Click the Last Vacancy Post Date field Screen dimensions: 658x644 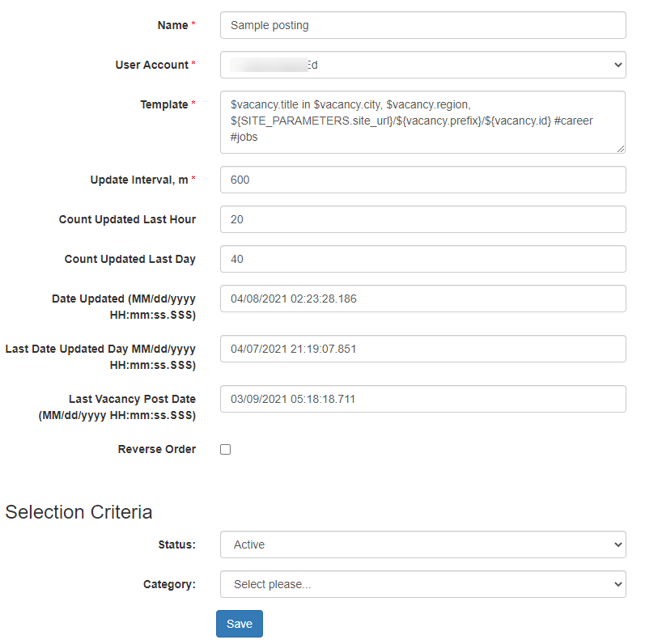click(x=423, y=399)
